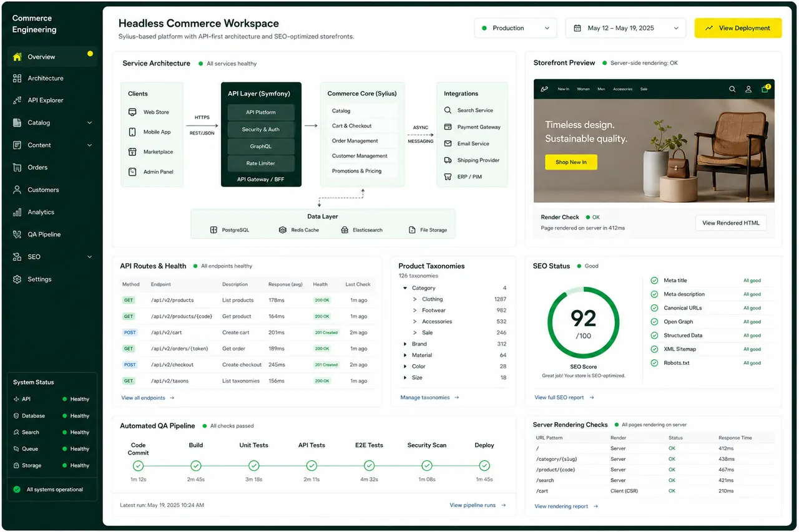Click the Settings gear icon in sidebar
The height and width of the screenshot is (532, 799).
tap(17, 279)
